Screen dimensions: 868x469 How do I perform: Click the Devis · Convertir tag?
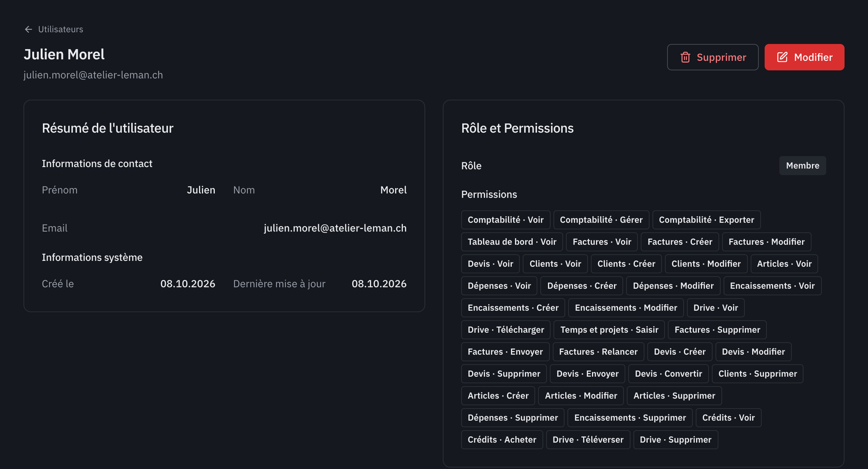(x=668, y=374)
